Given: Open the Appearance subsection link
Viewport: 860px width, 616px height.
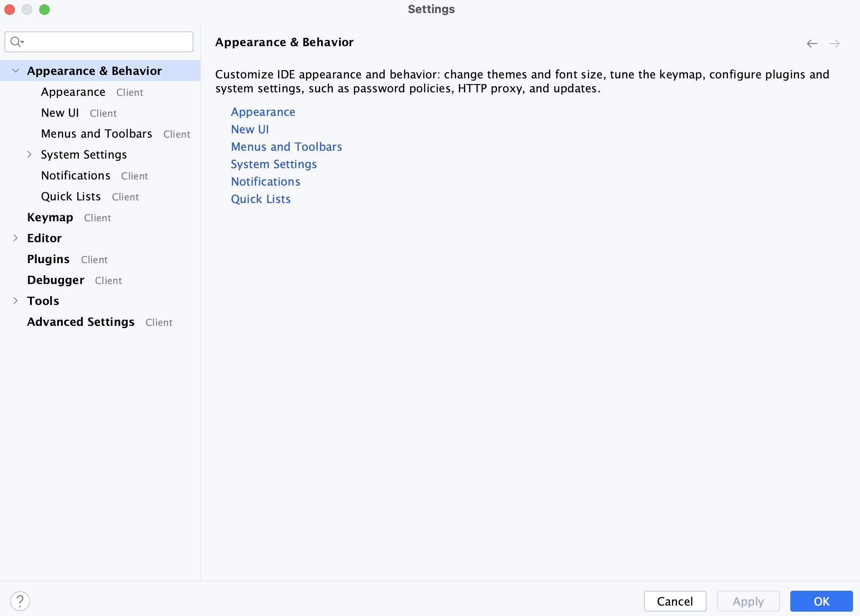Looking at the screenshot, I should pos(263,112).
